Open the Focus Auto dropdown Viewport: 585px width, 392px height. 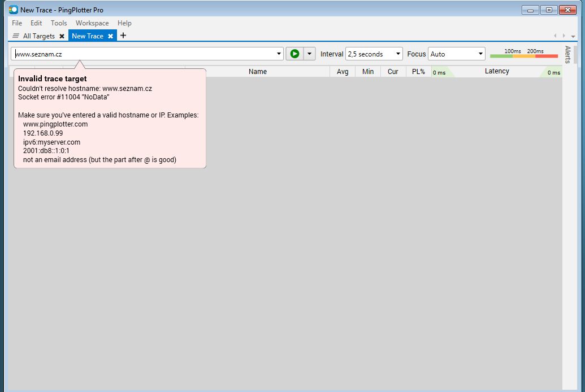456,54
